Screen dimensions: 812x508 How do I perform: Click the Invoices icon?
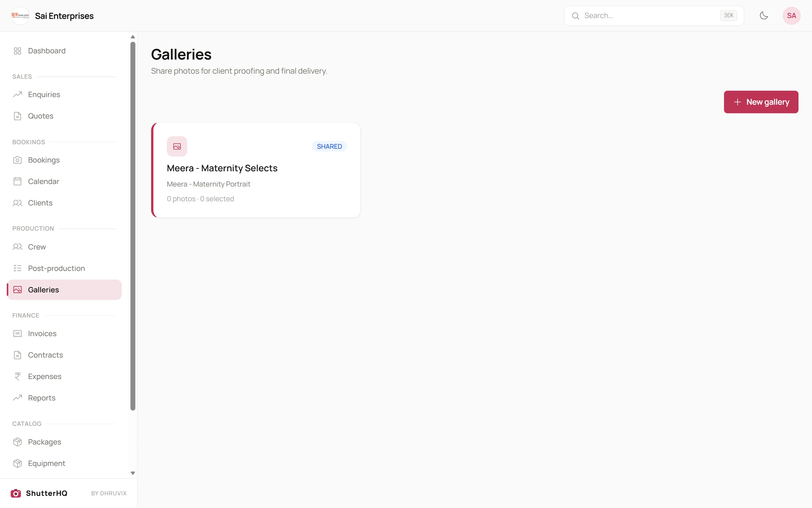17,334
